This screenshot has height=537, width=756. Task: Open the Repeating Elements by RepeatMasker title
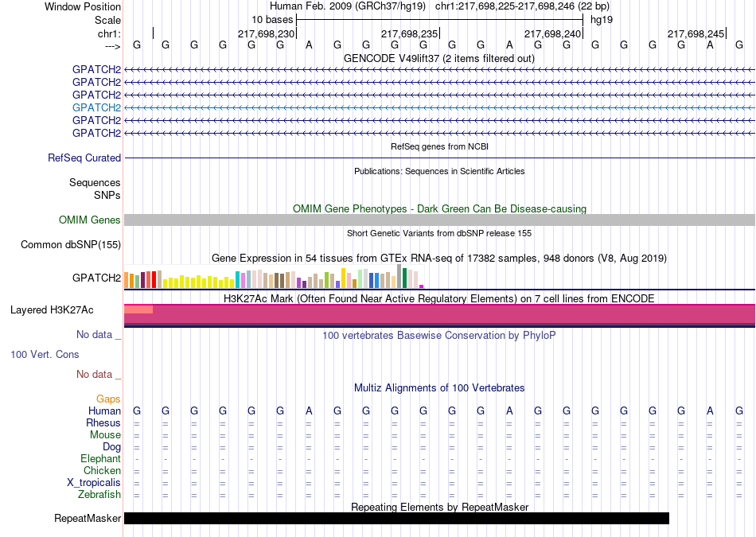click(x=440, y=507)
